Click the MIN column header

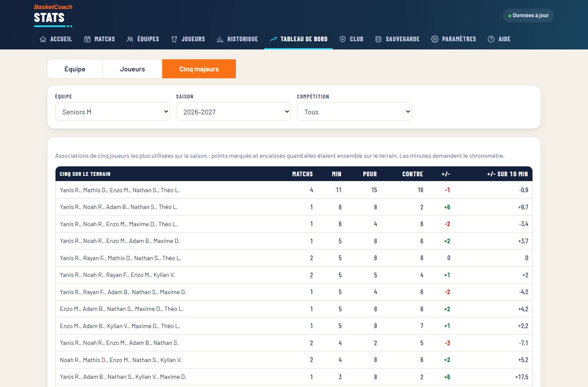(x=337, y=174)
